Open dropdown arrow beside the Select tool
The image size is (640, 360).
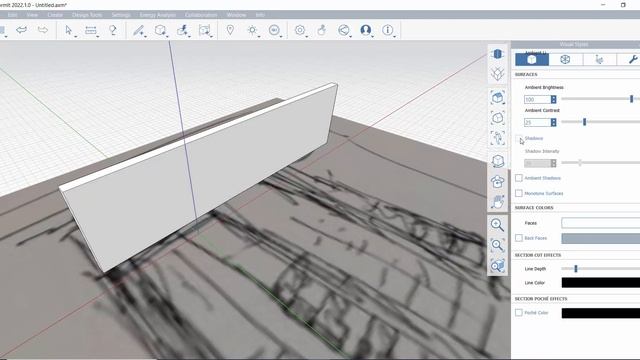[x=76, y=37]
